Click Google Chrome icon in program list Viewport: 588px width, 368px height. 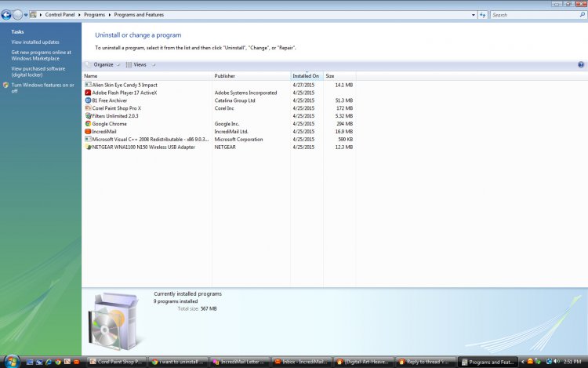(88, 124)
